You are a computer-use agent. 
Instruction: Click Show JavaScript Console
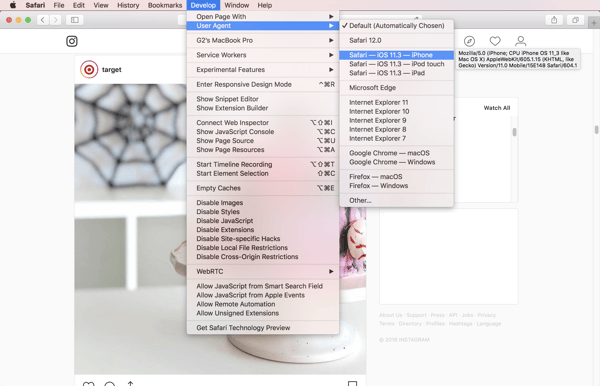[x=262, y=132]
